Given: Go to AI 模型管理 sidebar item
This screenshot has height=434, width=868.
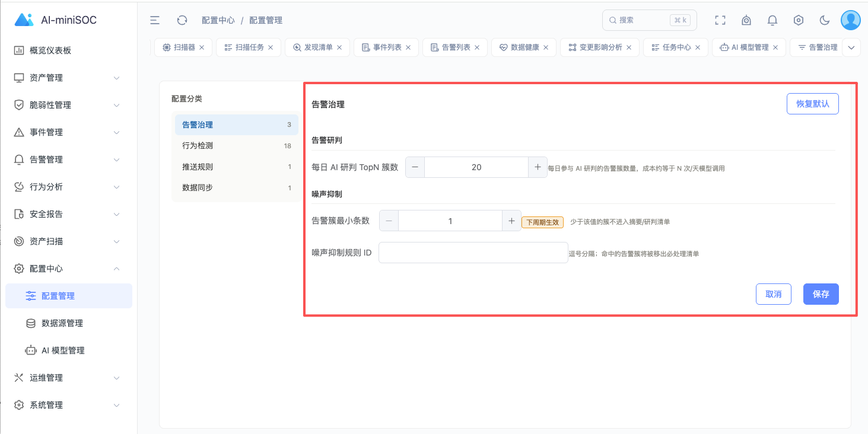Looking at the screenshot, I should click(x=69, y=350).
